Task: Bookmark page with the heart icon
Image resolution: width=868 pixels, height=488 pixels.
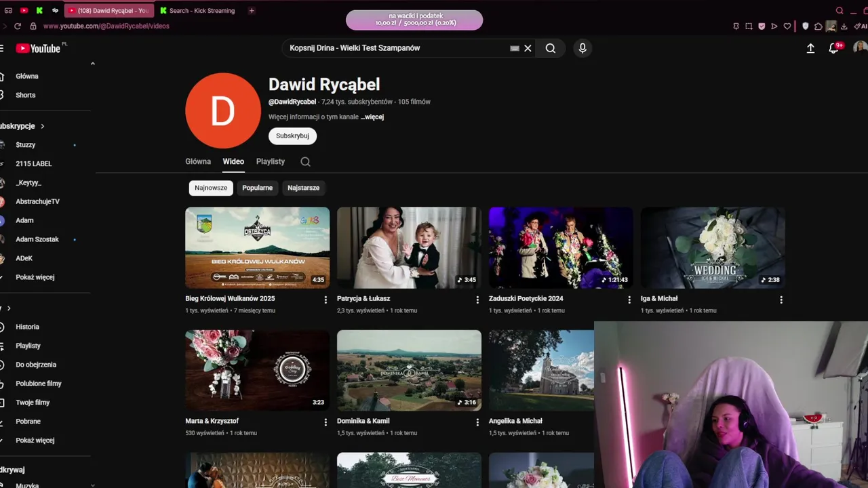Action: [x=787, y=26]
